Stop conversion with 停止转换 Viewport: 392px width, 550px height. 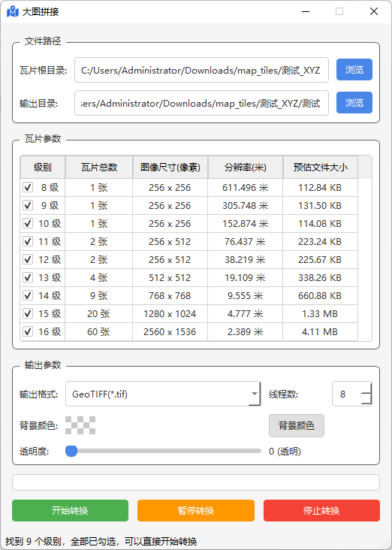tap(321, 510)
